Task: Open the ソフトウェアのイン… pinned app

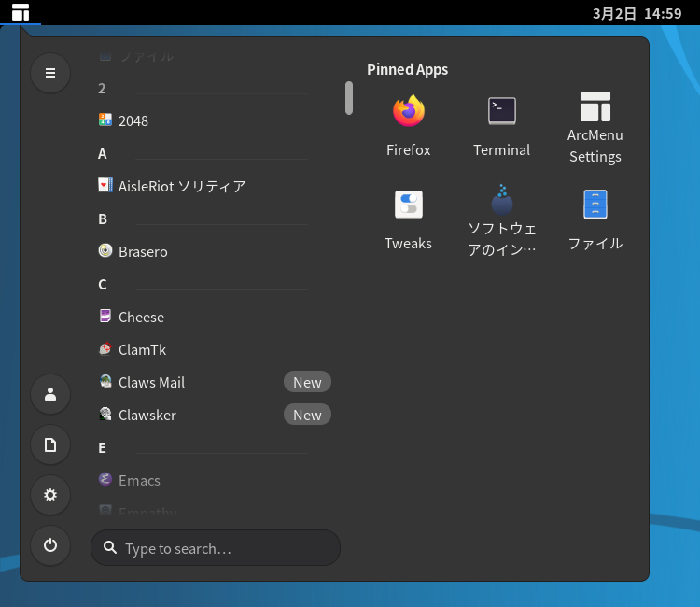Action: click(502, 219)
